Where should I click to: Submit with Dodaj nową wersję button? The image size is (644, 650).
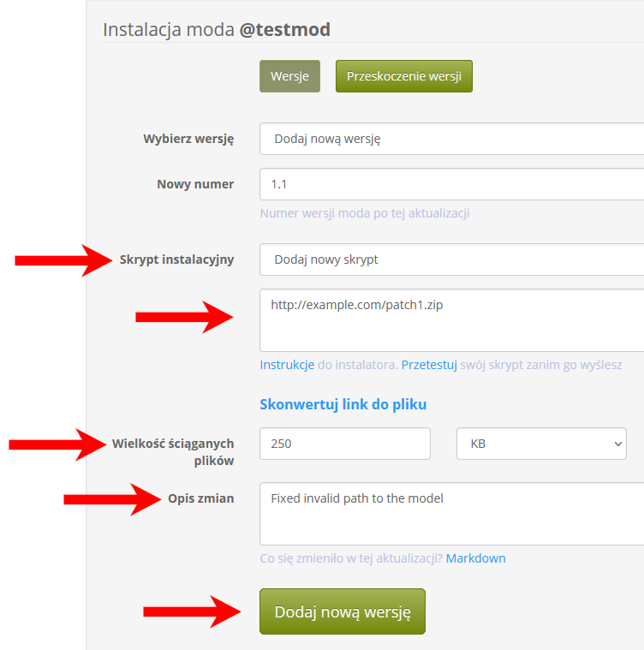pyautogui.click(x=343, y=611)
